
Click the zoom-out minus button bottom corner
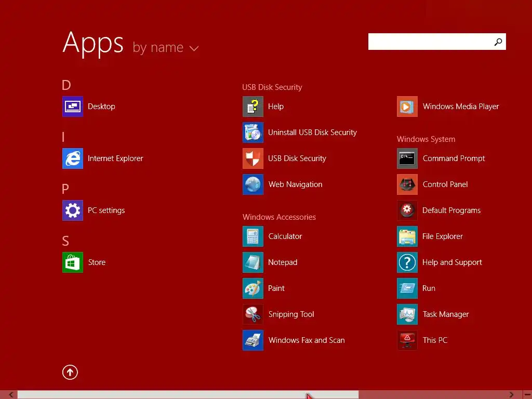coord(528,395)
